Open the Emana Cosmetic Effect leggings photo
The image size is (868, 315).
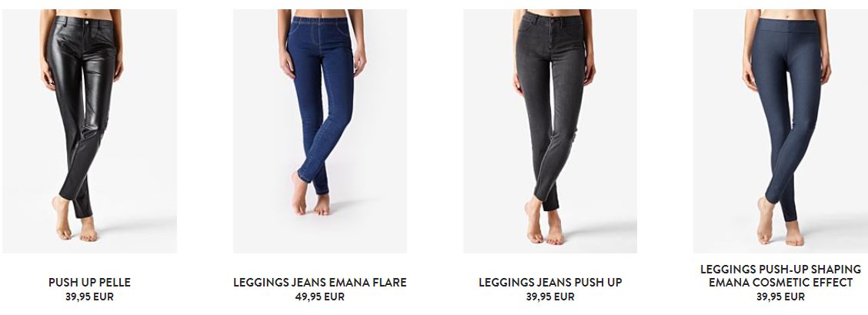click(780, 131)
